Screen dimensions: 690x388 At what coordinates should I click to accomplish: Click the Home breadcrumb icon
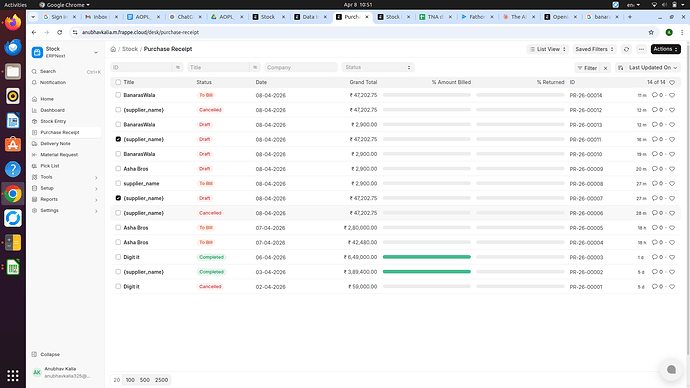pyautogui.click(x=113, y=49)
